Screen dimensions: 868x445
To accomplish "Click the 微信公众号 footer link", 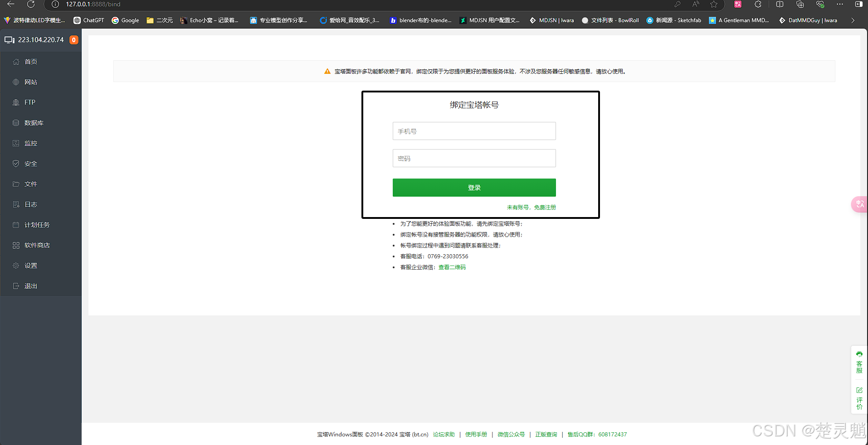I will (x=511, y=435).
